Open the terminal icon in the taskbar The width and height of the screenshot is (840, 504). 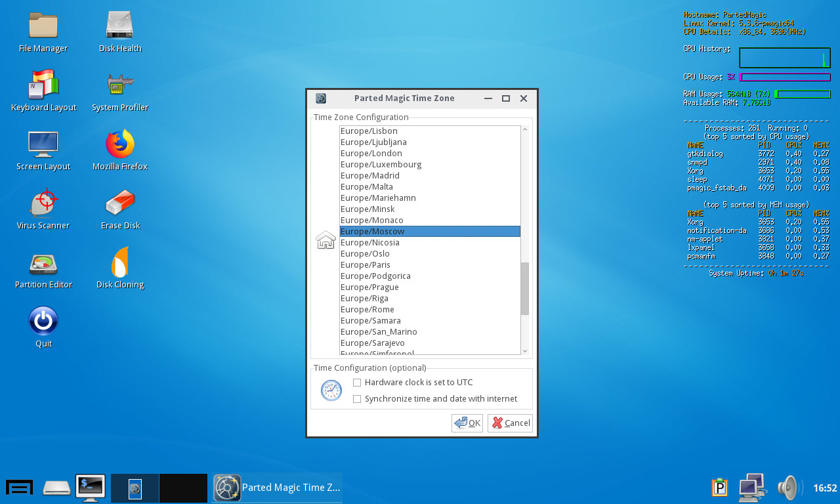pos(90,488)
